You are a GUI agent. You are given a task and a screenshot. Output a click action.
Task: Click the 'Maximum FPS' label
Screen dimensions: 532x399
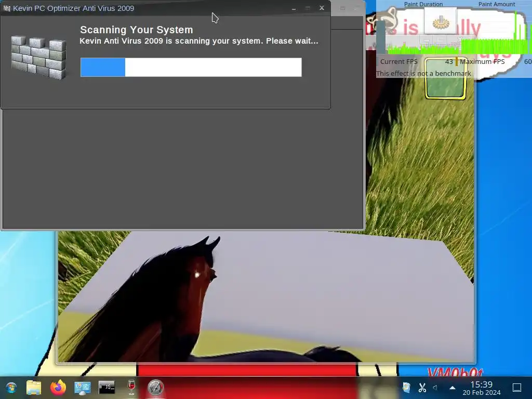tap(482, 62)
